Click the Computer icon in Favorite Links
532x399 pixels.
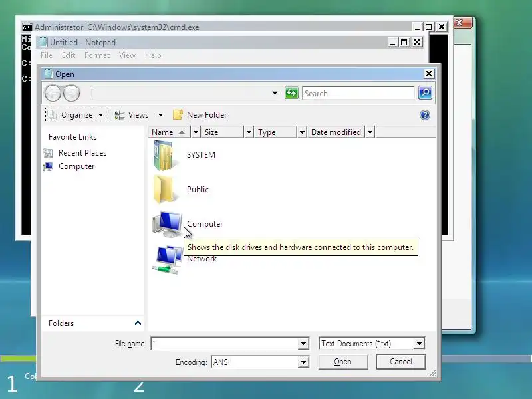[x=48, y=167]
